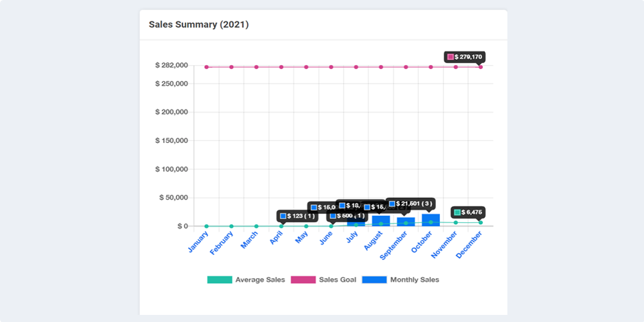Click the Average Sales legend label
Image resolution: width=644 pixels, height=322 pixels.
click(260, 279)
